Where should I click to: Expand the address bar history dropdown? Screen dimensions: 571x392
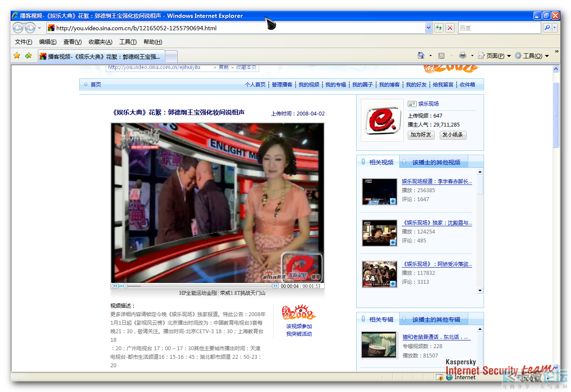[x=429, y=28]
